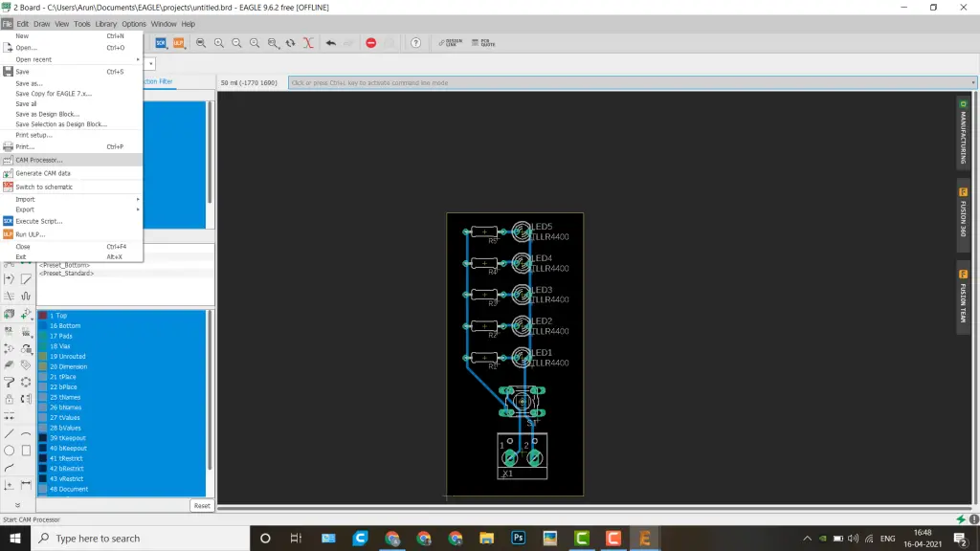Open the command line history dropdown
Screen dimensions: 980x551
click(972, 82)
